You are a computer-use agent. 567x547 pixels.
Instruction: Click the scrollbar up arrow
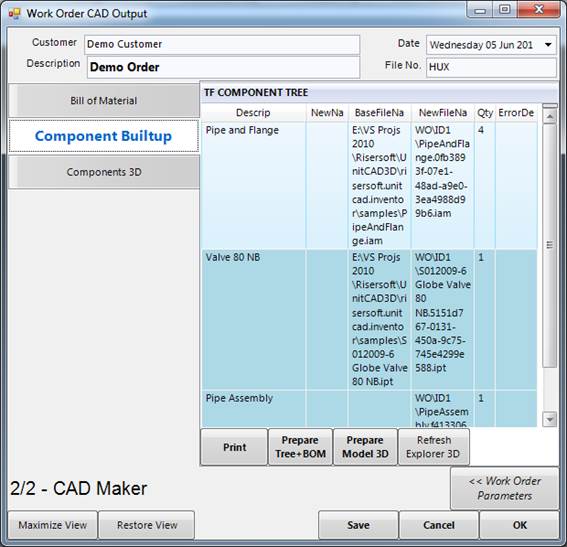pos(550,116)
